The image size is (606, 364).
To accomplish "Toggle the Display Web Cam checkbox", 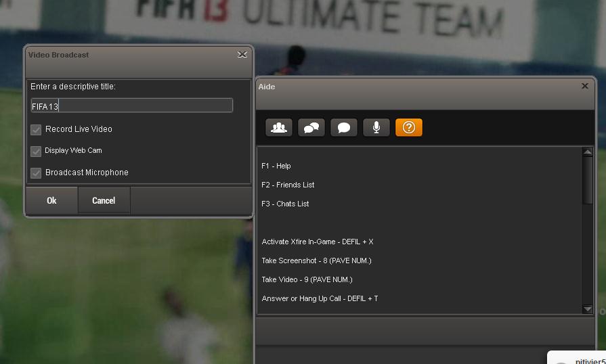I will (36, 152).
